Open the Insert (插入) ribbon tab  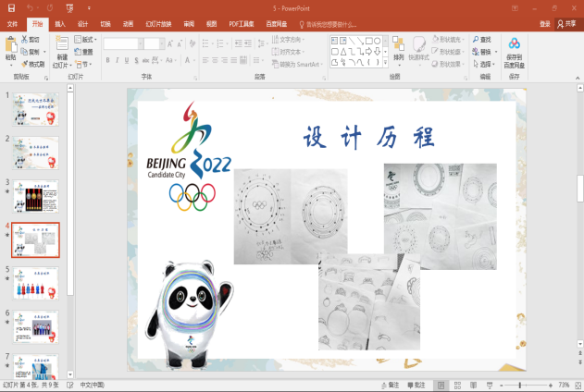tap(60, 23)
